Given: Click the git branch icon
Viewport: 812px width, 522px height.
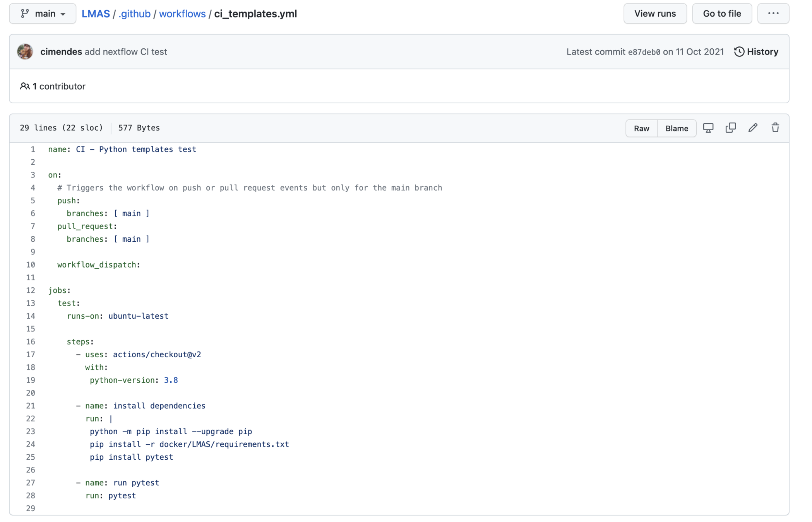Looking at the screenshot, I should (25, 14).
